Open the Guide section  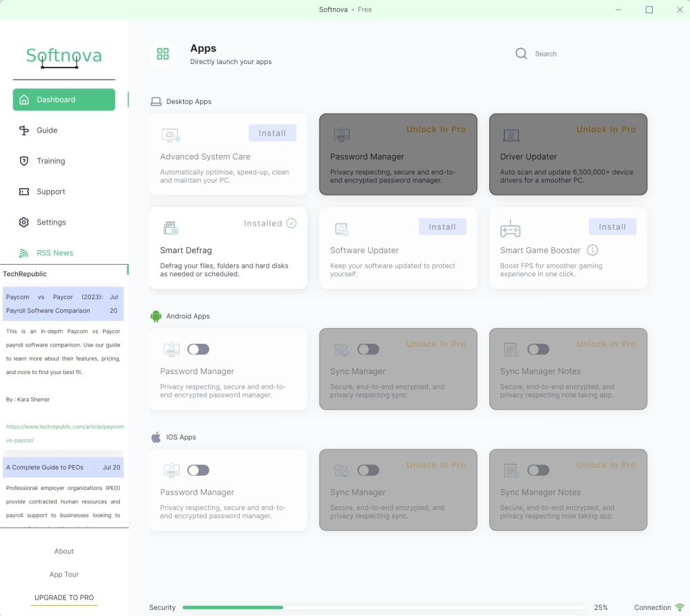click(46, 130)
